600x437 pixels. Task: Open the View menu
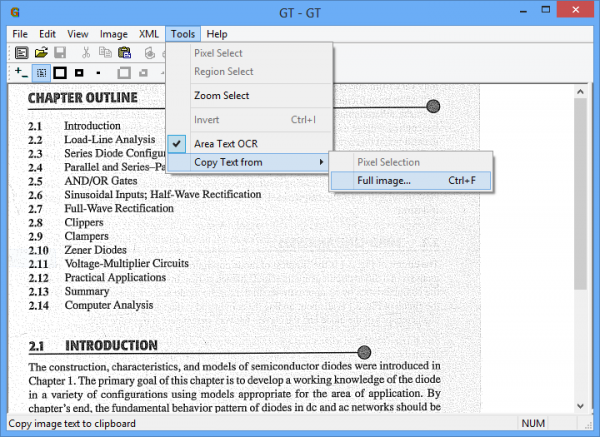click(x=78, y=34)
